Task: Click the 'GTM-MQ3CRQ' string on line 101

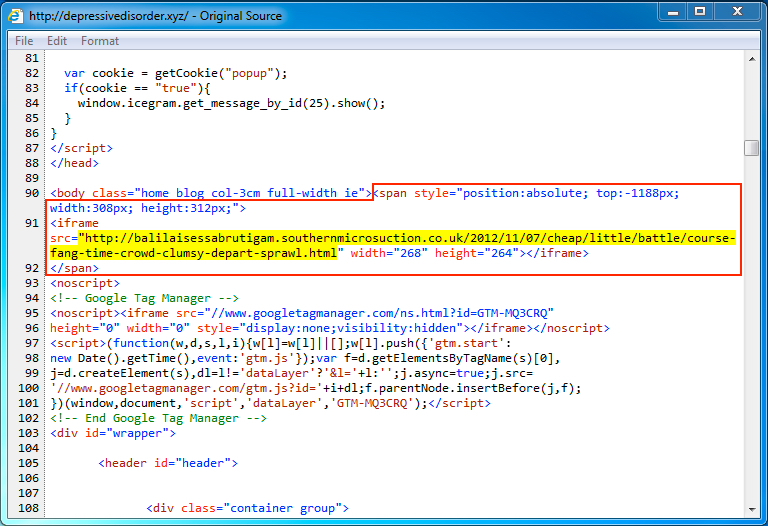Action: (x=372, y=403)
